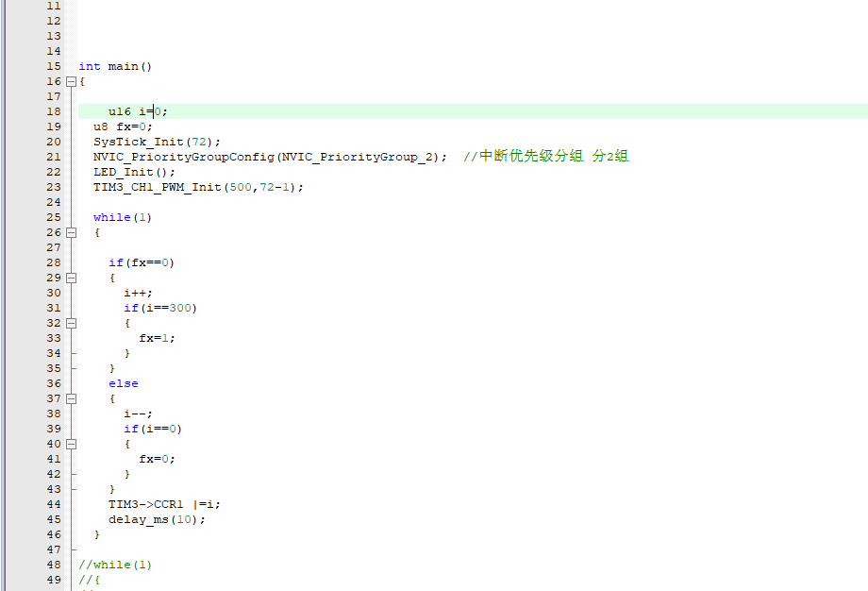Screen dimensions: 868x591
Task: Click line number 18 in the gutter
Action: [x=53, y=111]
